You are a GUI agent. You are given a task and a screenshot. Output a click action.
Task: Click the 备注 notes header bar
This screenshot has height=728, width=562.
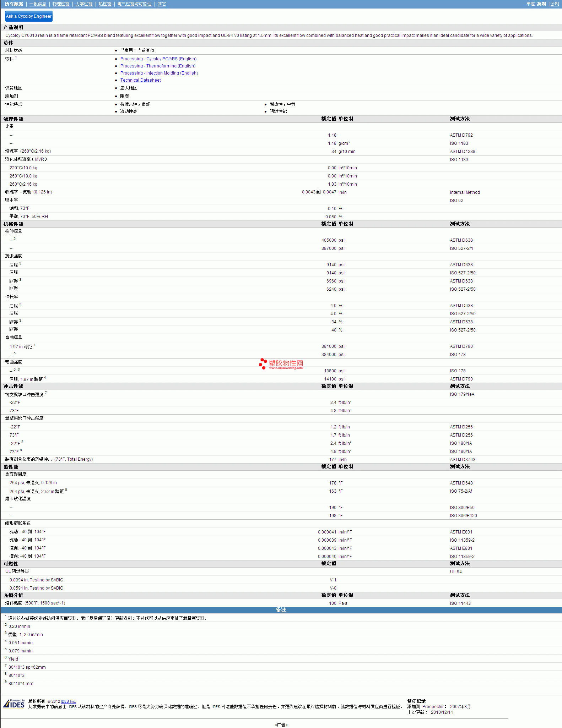tap(281, 610)
